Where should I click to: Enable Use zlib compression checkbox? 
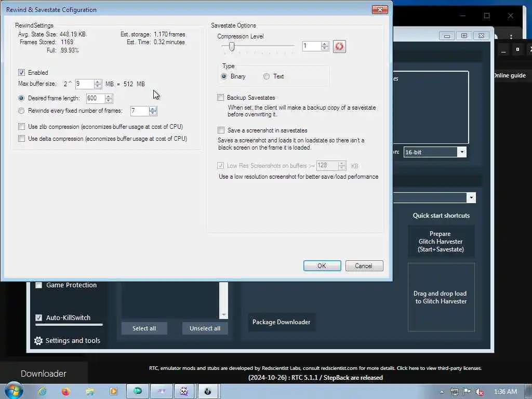pos(22,127)
